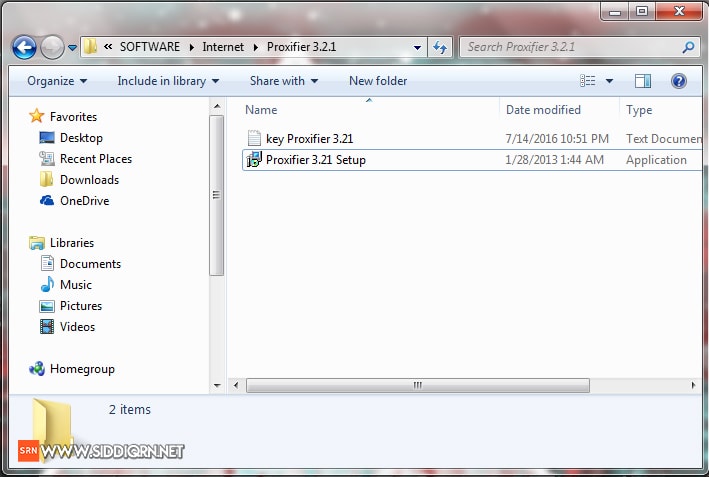Open the Music library

click(x=76, y=285)
